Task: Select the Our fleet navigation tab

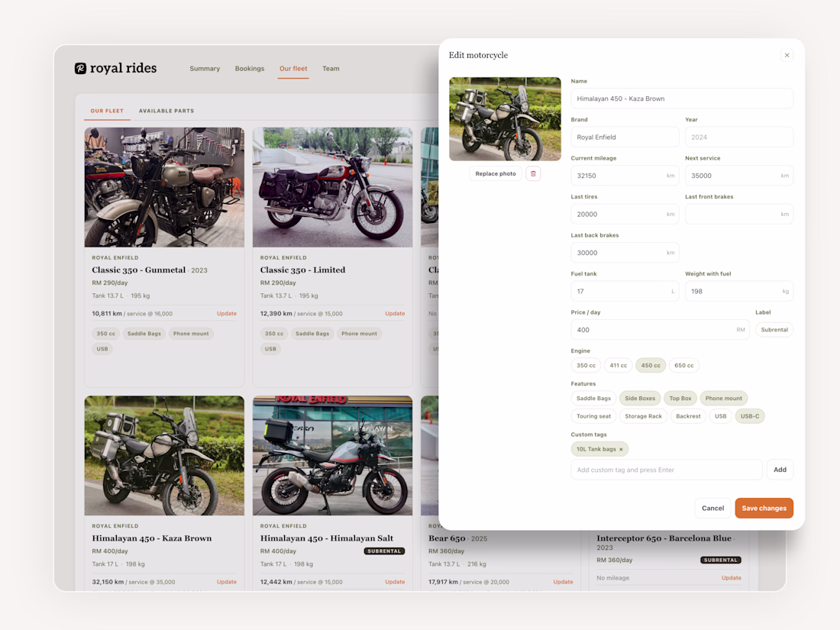Action: [293, 69]
